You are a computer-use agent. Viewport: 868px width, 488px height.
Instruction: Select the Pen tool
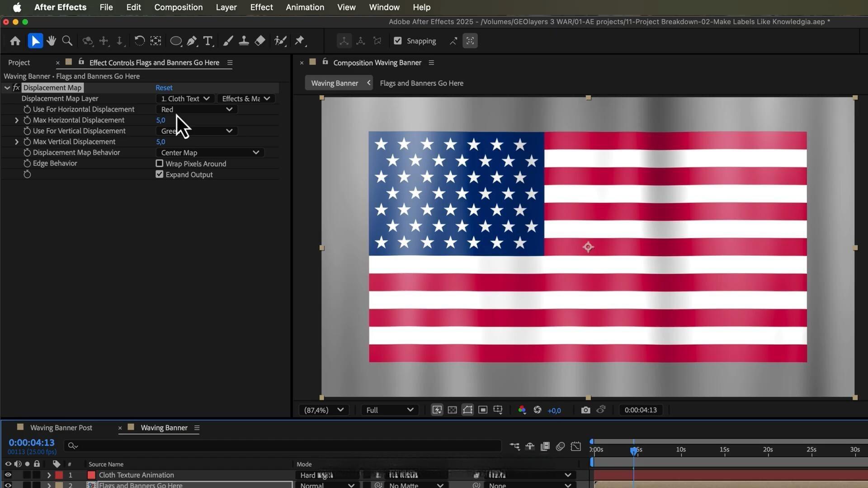192,41
